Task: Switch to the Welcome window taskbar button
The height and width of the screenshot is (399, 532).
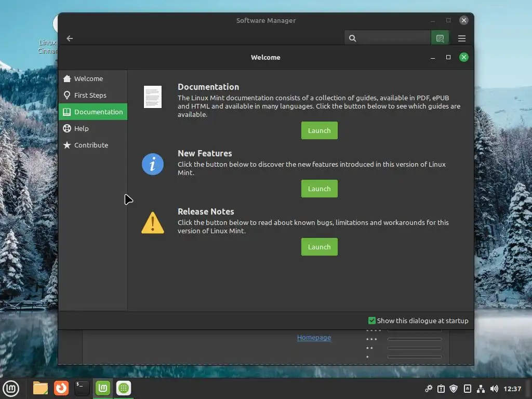Action: point(103,388)
